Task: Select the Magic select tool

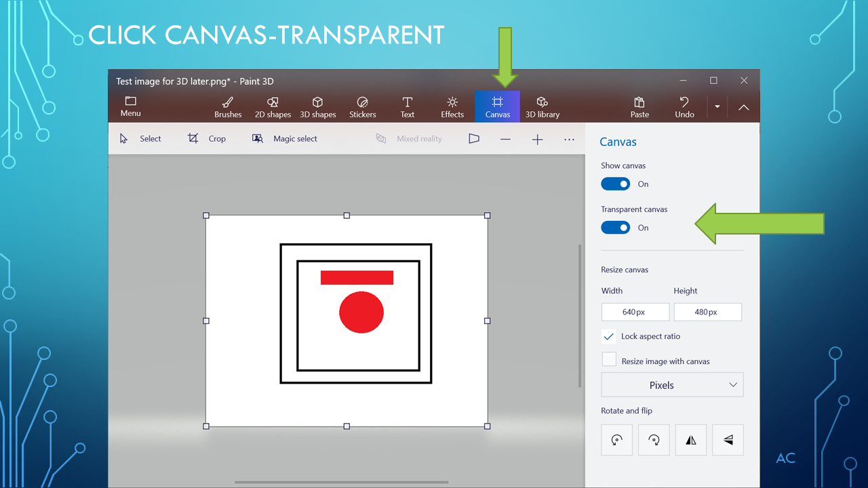Action: (284, 138)
